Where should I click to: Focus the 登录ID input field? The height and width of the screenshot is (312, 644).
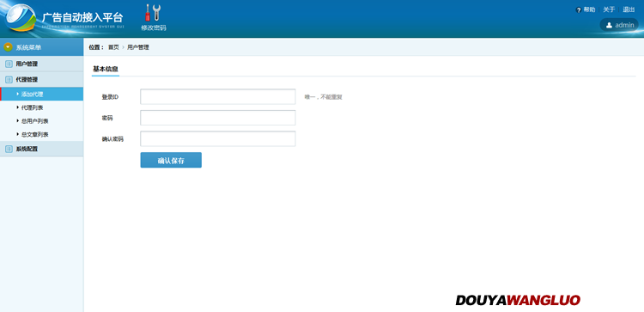point(218,97)
